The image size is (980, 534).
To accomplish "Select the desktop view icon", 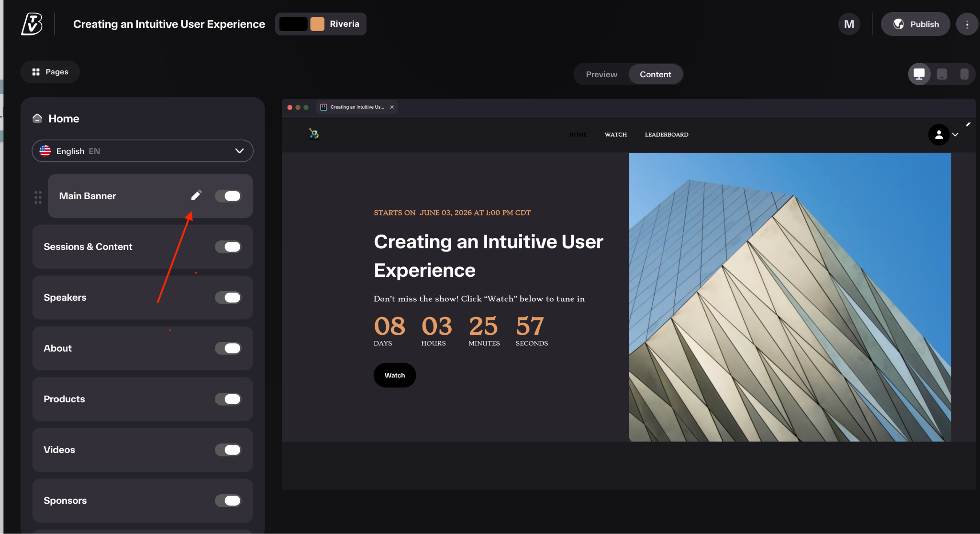I will pos(919,74).
